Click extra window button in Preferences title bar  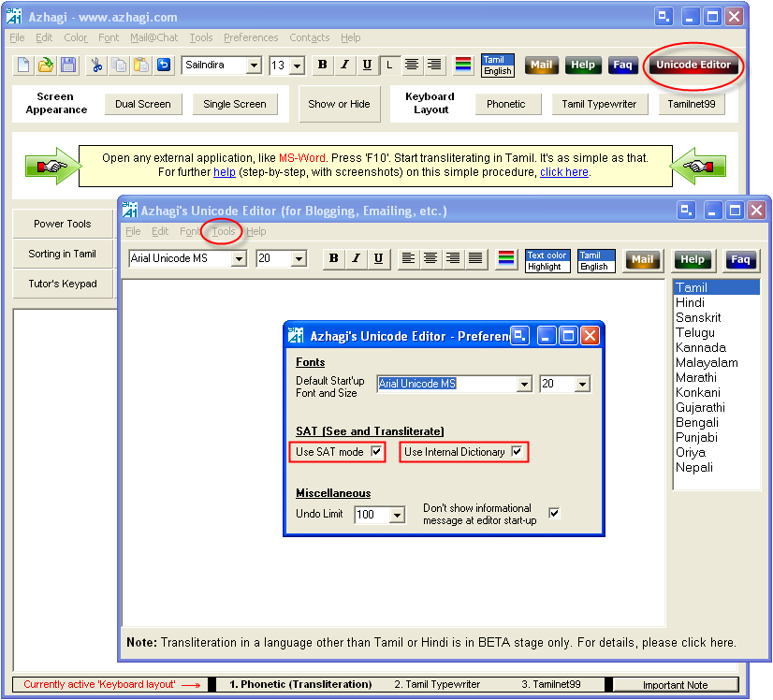coord(519,336)
